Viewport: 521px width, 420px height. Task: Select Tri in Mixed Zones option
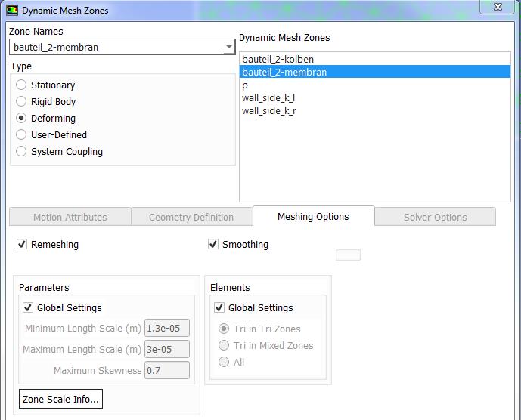tap(224, 345)
